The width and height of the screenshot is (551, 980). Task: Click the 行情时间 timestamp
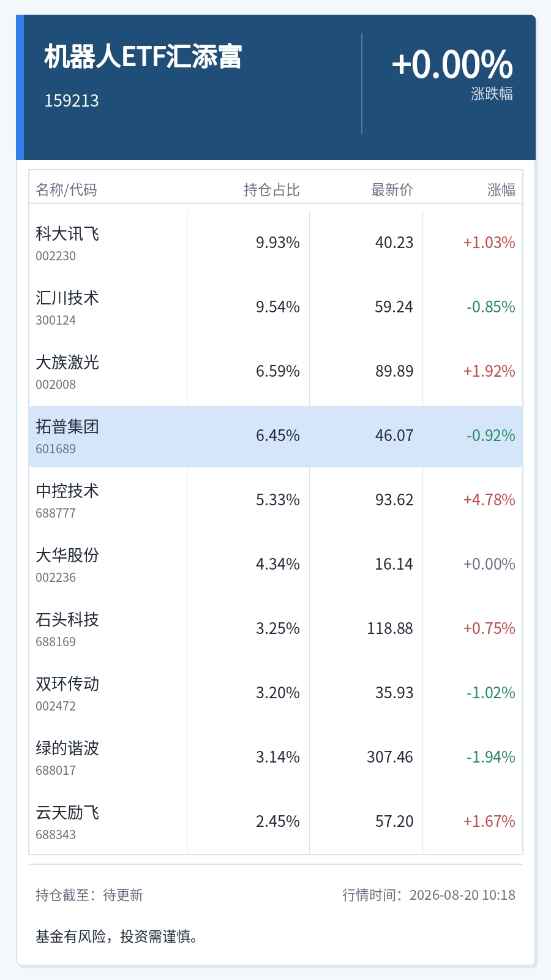pos(429,895)
